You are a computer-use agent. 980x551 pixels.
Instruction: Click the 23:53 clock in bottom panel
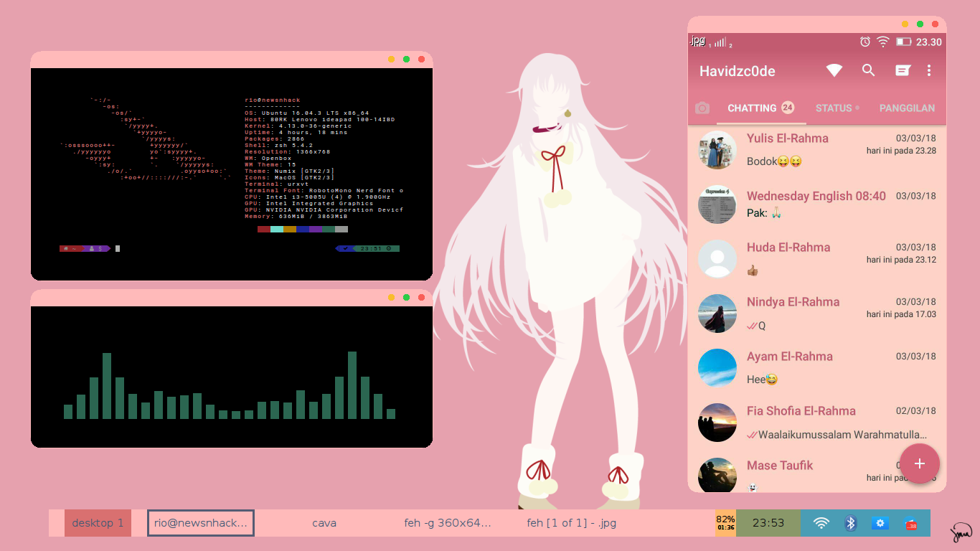[768, 523]
